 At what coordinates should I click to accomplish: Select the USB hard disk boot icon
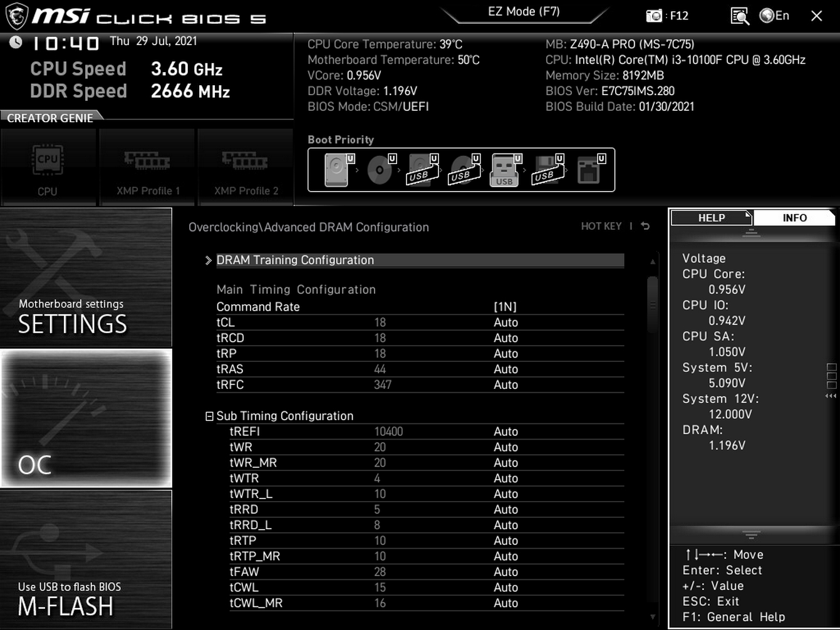click(422, 170)
